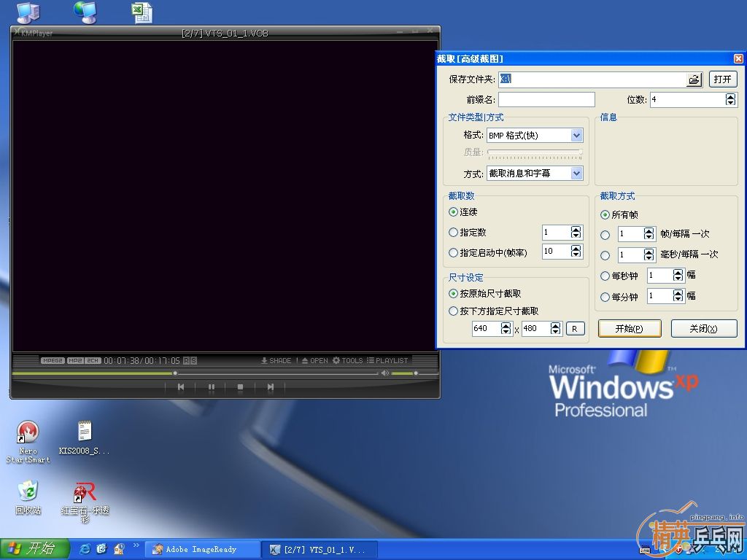747x560 pixels.
Task: Switch to VTS_01_1.VOB KMPlayer taskbar button
Action: [x=320, y=550]
